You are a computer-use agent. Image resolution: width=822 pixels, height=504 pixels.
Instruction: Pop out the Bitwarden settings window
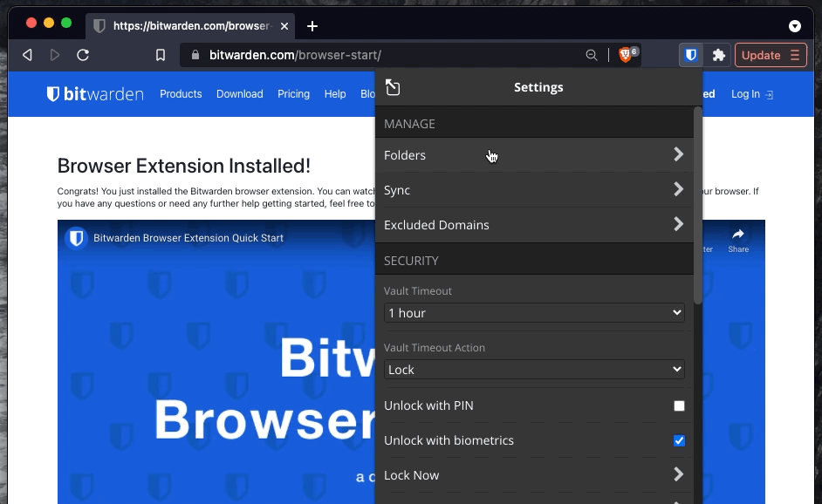point(393,87)
